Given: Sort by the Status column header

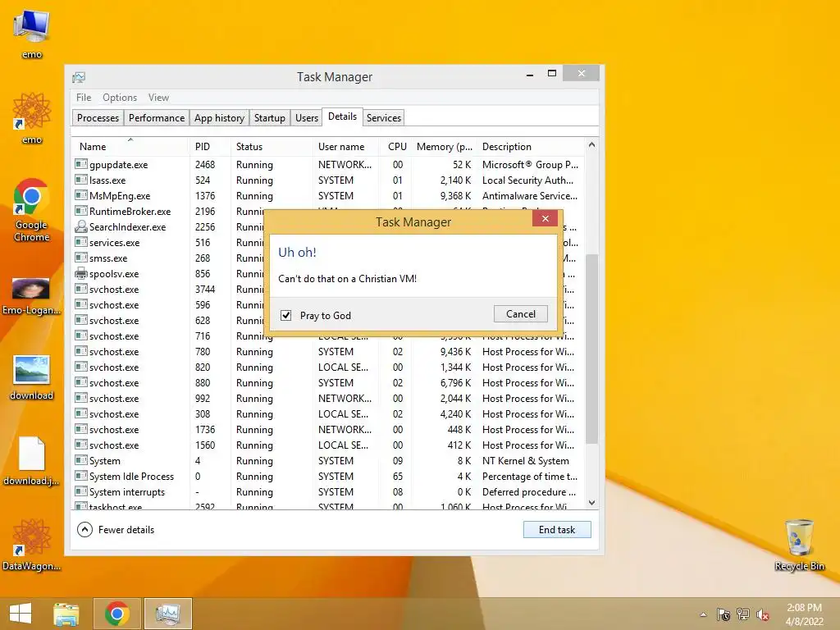Looking at the screenshot, I should point(272,146).
